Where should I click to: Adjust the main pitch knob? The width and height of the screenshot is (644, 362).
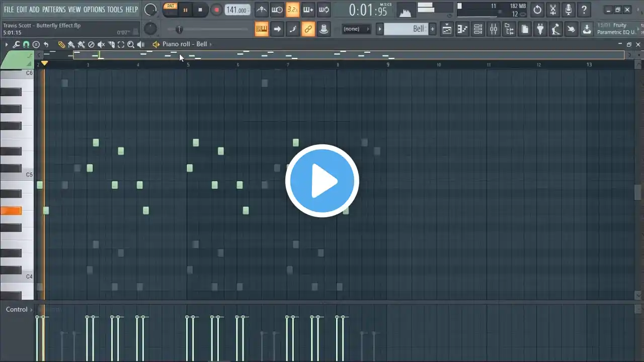tap(149, 29)
